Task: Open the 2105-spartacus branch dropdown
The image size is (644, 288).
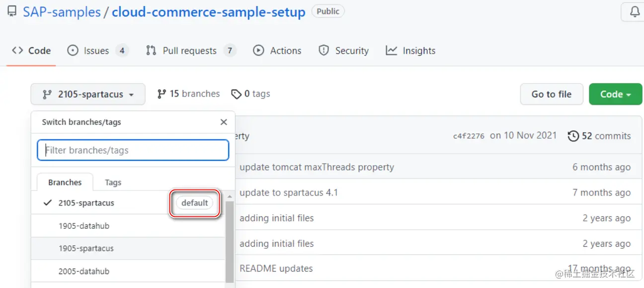Action: 88,94
